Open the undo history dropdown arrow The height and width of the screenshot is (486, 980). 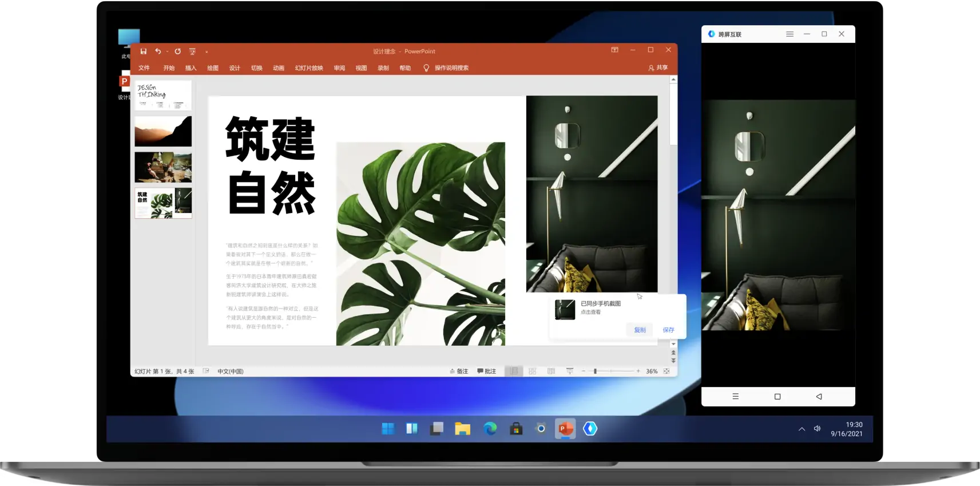(167, 52)
